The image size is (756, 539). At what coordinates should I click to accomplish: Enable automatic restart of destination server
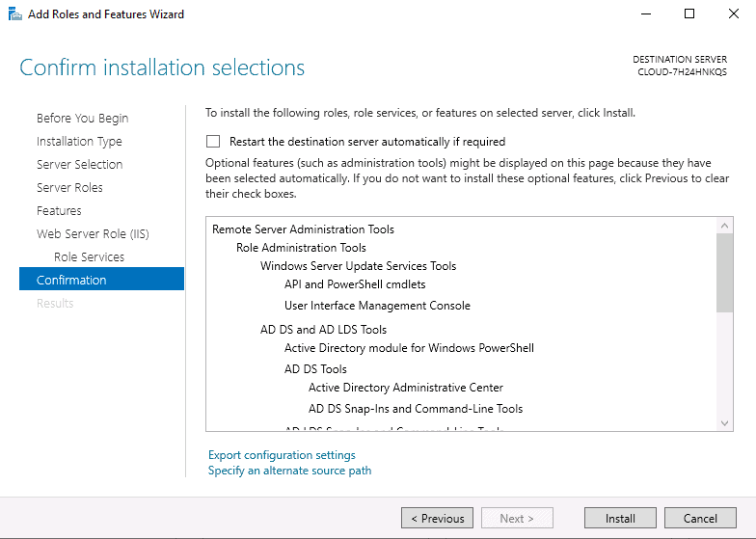click(x=213, y=141)
